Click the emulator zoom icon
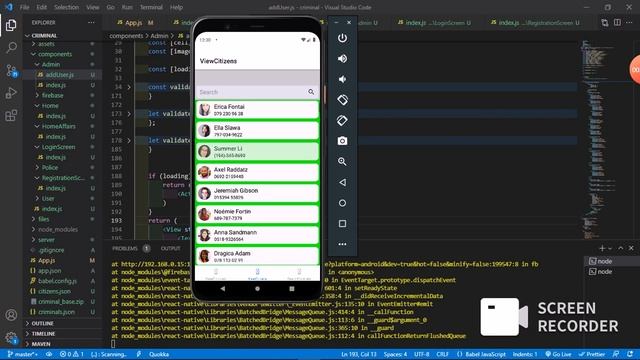The image size is (640, 360). [x=342, y=162]
